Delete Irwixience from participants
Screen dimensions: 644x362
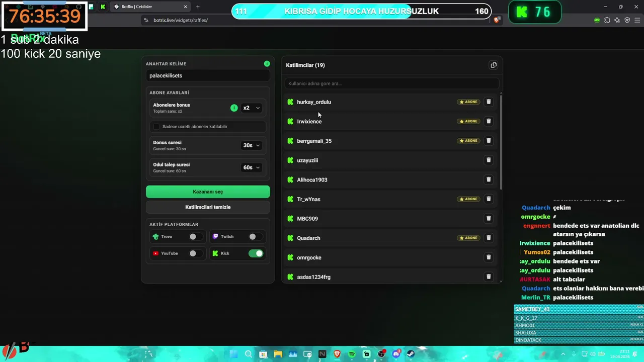click(488, 121)
